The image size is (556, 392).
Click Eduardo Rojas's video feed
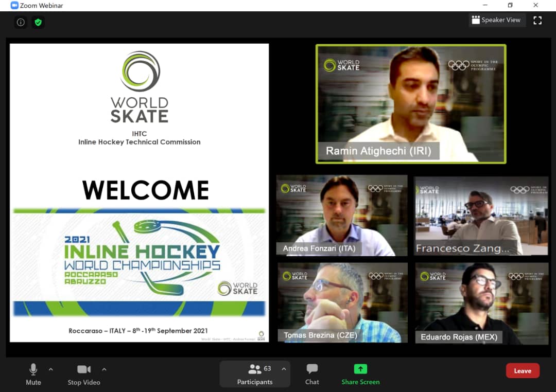point(481,302)
